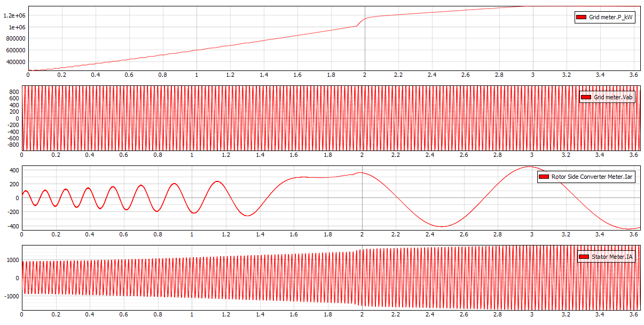This screenshot has height=325, width=644.
Task: Click the P_kW curve step rise near time 2
Action: click(x=360, y=22)
